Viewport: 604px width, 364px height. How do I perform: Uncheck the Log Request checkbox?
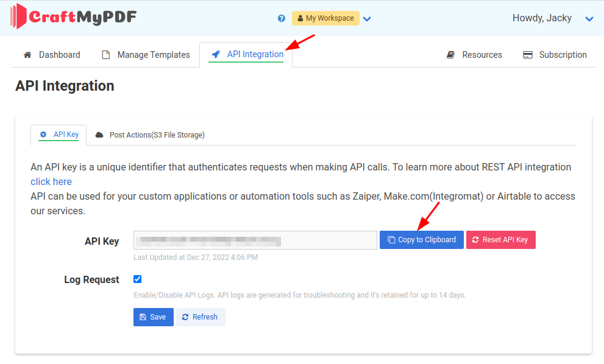[x=138, y=279]
